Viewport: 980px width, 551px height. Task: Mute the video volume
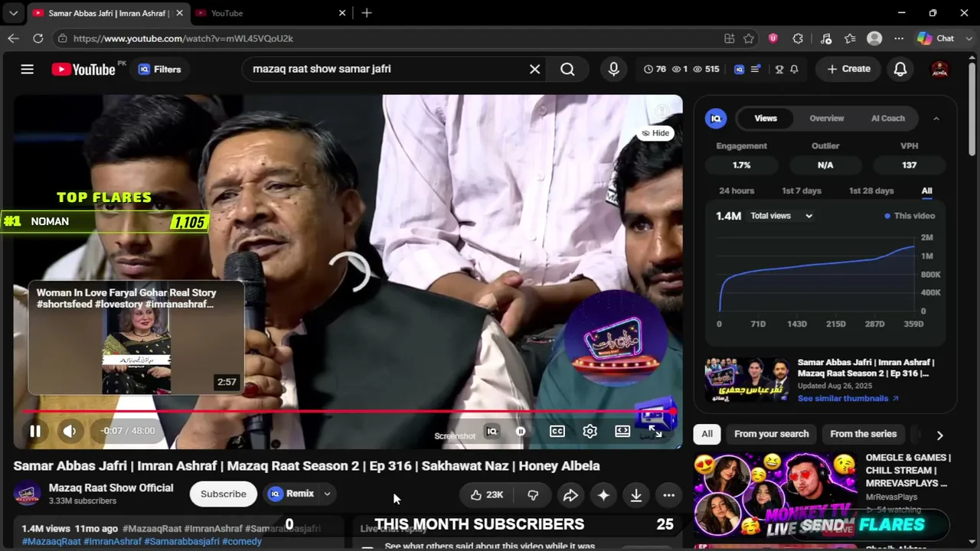pos(69,431)
